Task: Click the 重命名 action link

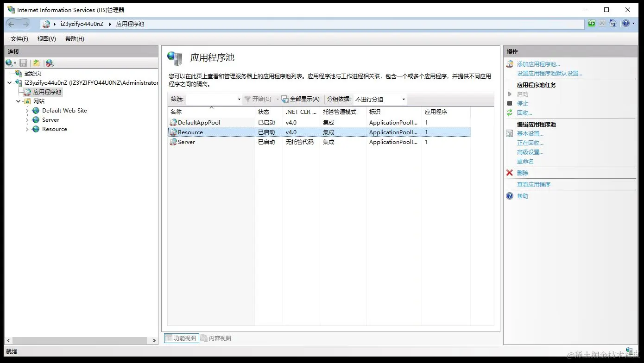Action: [x=525, y=162]
